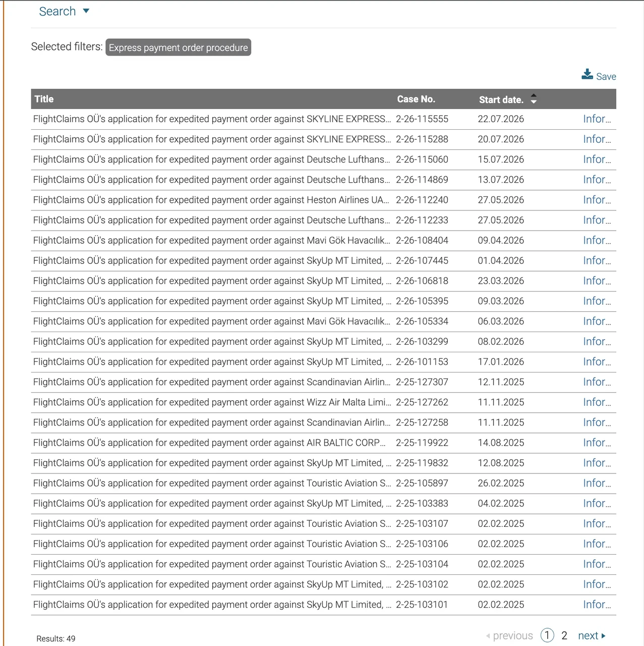Open Infor link for case 2-26-112240
This screenshot has width=644, height=646.
pos(597,199)
